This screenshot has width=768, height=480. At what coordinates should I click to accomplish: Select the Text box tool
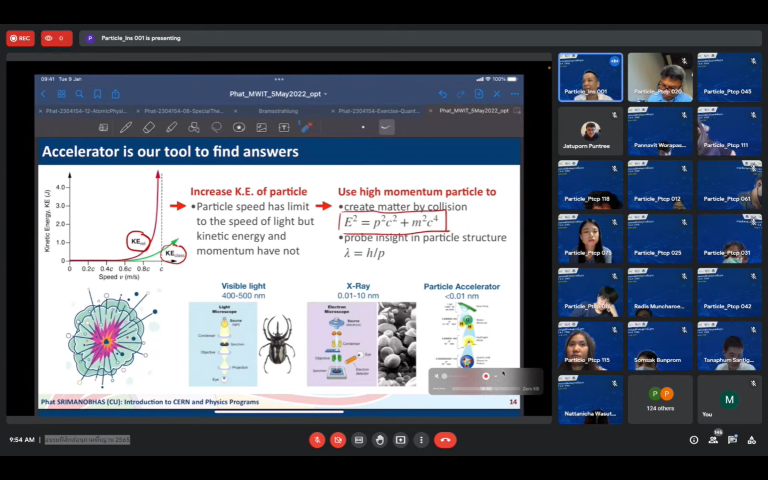284,127
